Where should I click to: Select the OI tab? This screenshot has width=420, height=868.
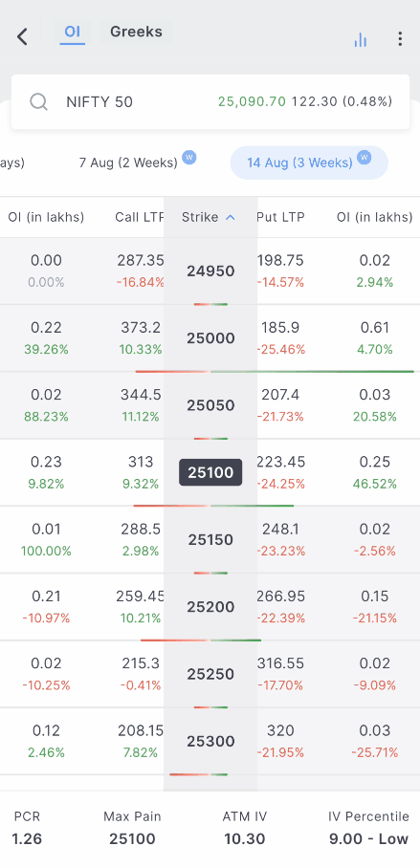pyautogui.click(x=73, y=32)
